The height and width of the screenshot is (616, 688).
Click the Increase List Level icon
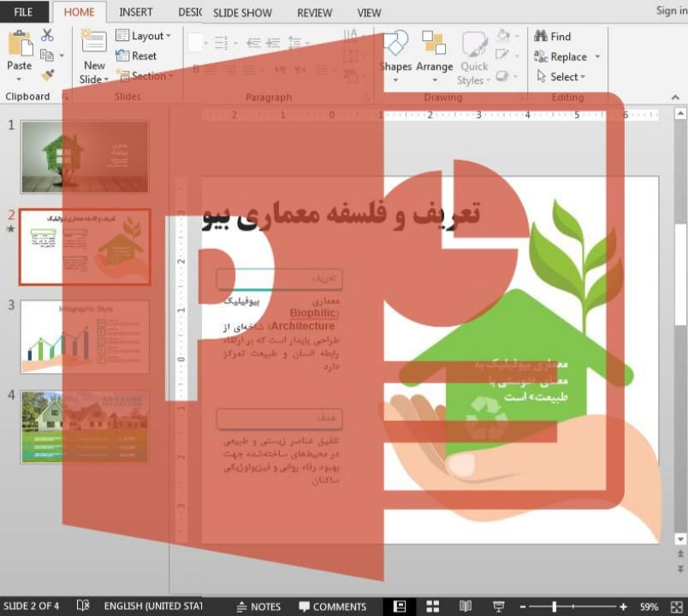273,43
